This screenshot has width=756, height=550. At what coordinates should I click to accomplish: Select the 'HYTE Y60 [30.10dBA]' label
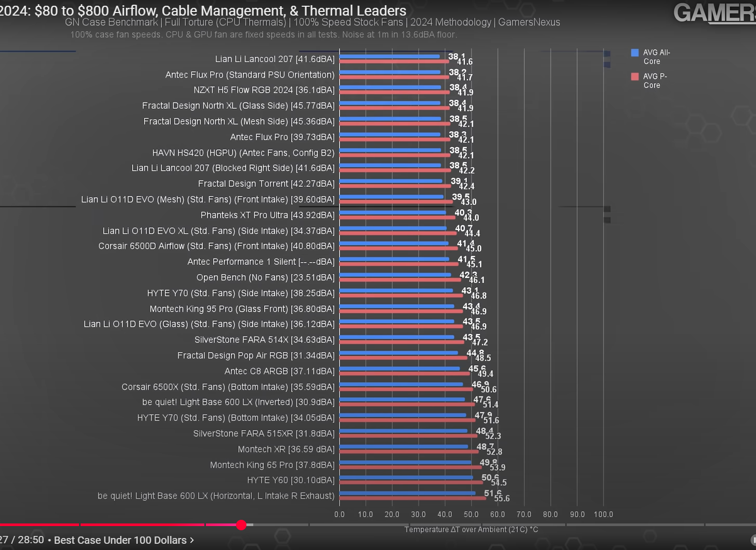(291, 480)
